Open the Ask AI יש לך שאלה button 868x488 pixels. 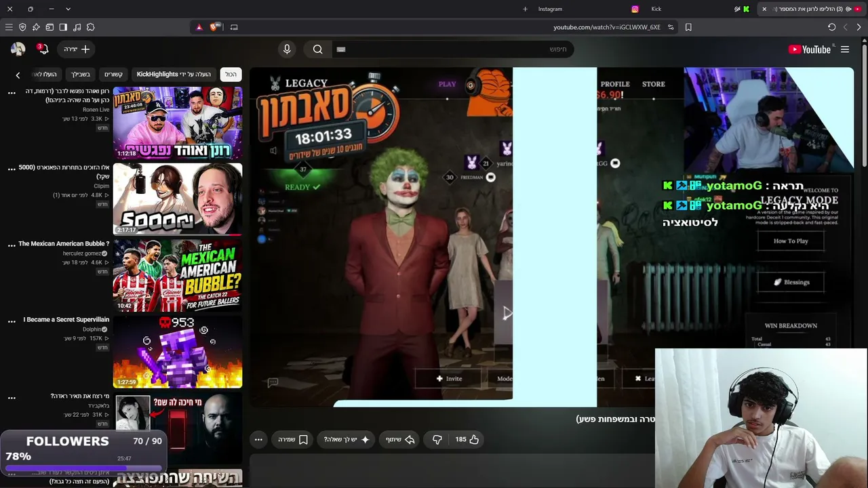click(347, 439)
